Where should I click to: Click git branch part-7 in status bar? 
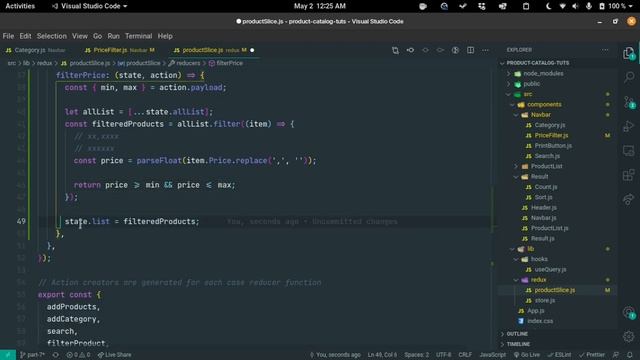[x=33, y=355]
